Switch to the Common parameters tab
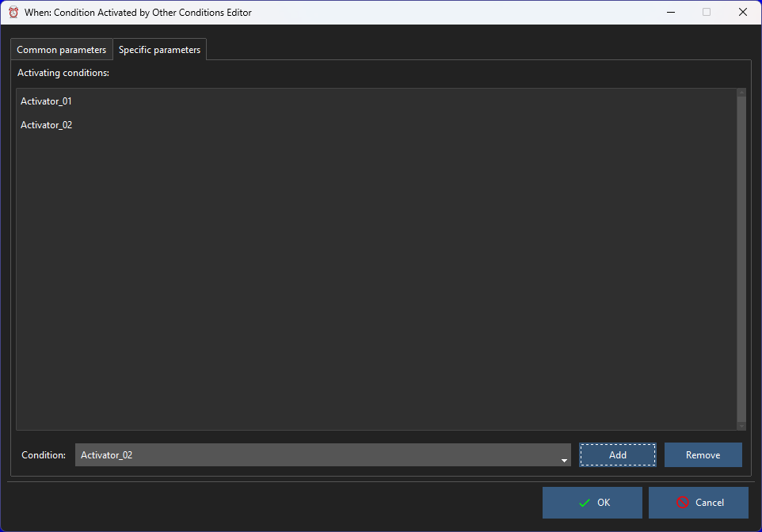The height and width of the screenshot is (532, 762). [x=62, y=50]
